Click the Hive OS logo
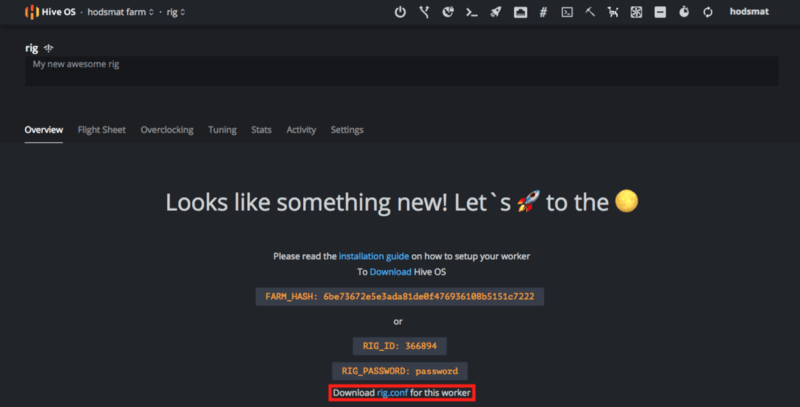This screenshot has width=800, height=407. coord(48,12)
